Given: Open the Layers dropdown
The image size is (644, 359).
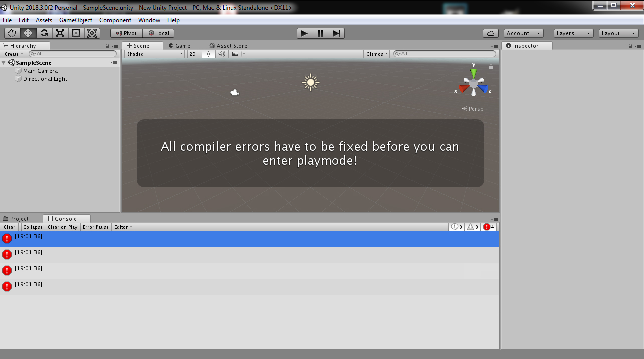Looking at the screenshot, I should click(574, 33).
